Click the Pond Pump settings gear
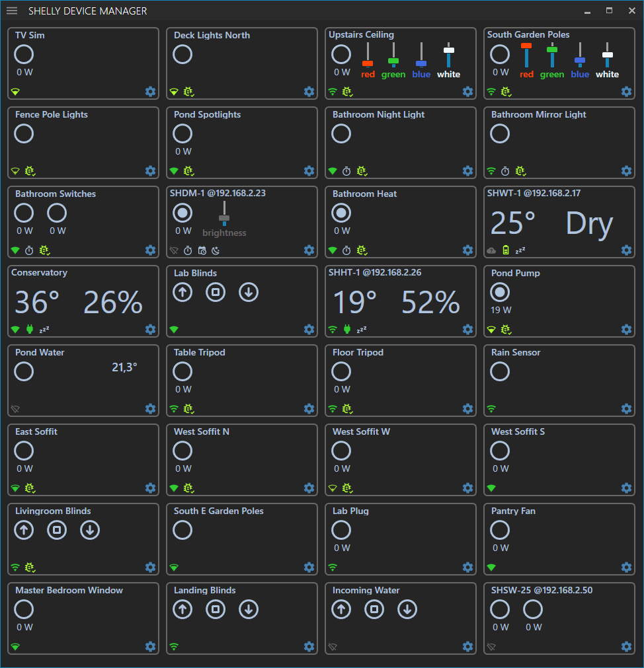Screen dimensions: 644x668 pyautogui.click(x=626, y=330)
